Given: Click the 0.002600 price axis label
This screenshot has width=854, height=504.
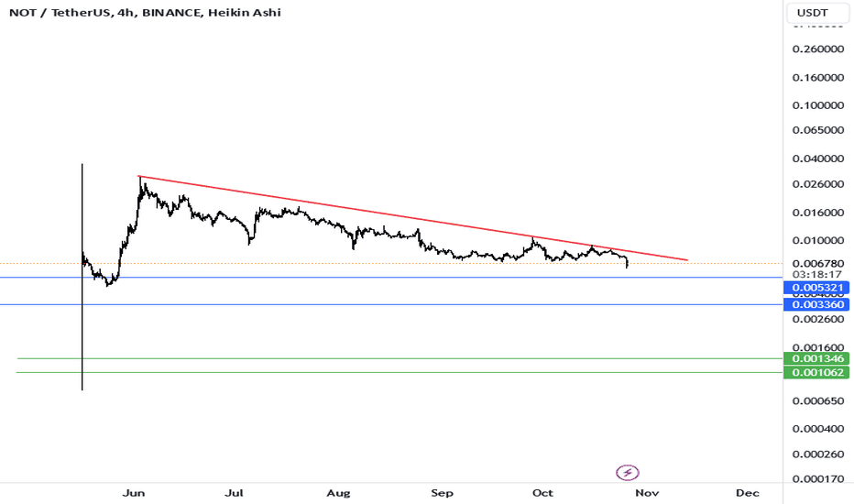Looking at the screenshot, I should [818, 319].
